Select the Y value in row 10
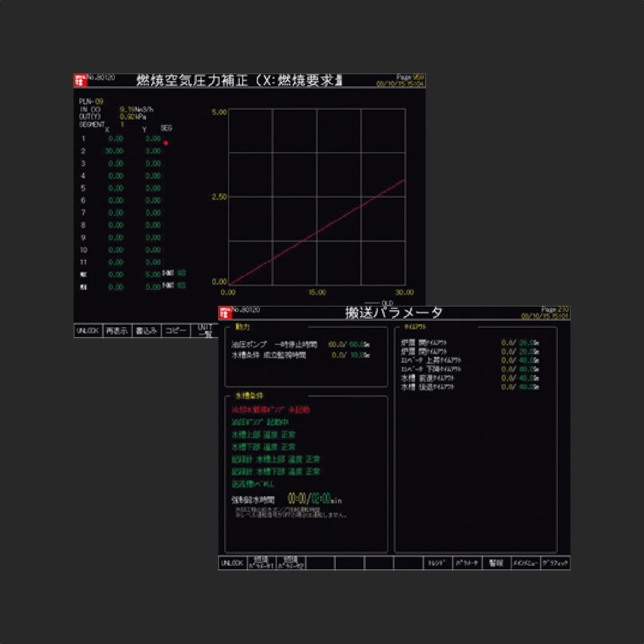 coord(153,250)
